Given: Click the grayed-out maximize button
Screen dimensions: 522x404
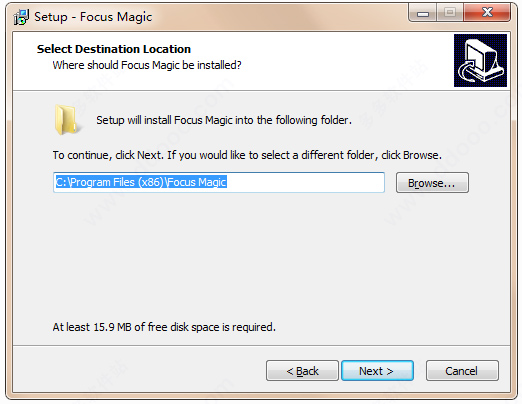Looking at the screenshot, I should tap(449, 13).
